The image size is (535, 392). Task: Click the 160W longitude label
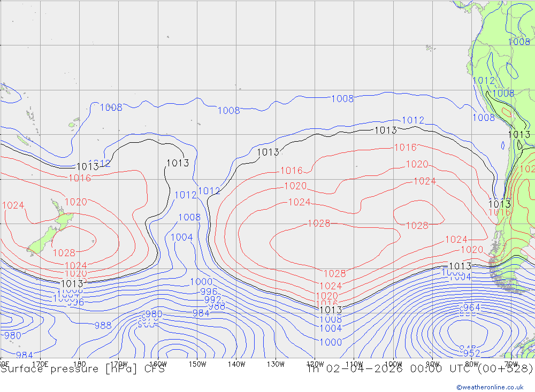coord(158,364)
